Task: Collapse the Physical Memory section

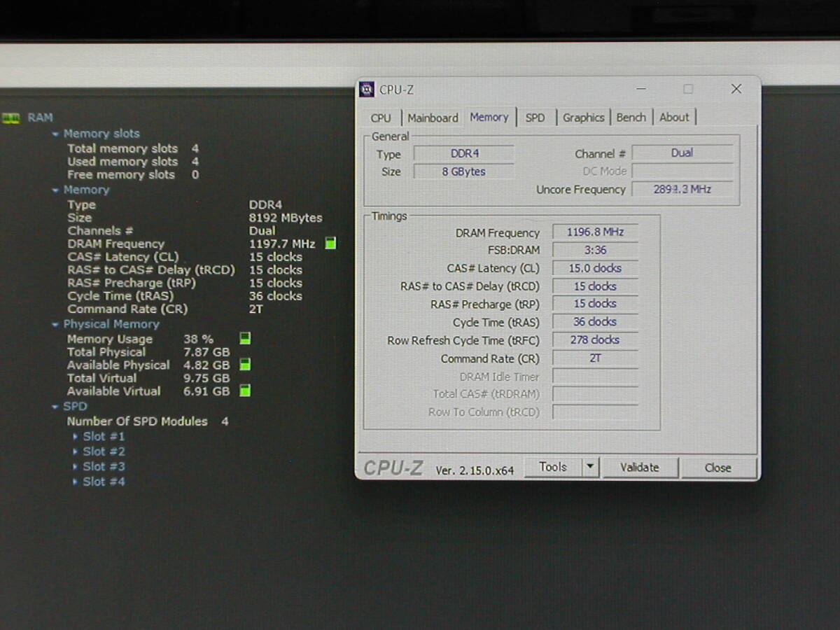Action: coord(55,325)
